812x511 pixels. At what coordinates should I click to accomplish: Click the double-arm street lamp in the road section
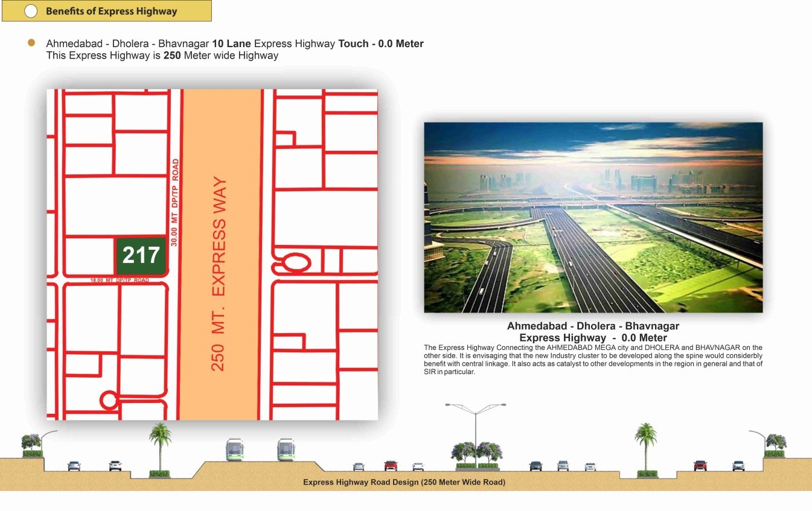point(476,434)
